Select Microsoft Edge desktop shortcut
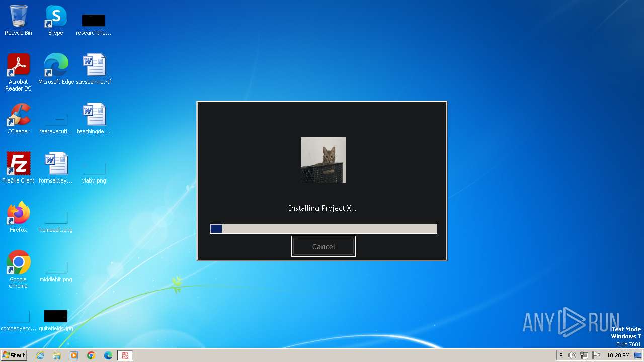 [56, 69]
